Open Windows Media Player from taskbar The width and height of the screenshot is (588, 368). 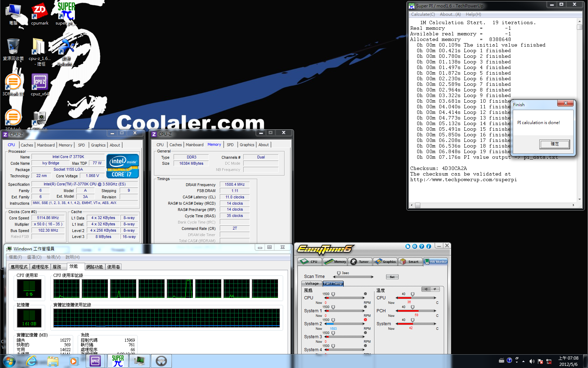74,361
